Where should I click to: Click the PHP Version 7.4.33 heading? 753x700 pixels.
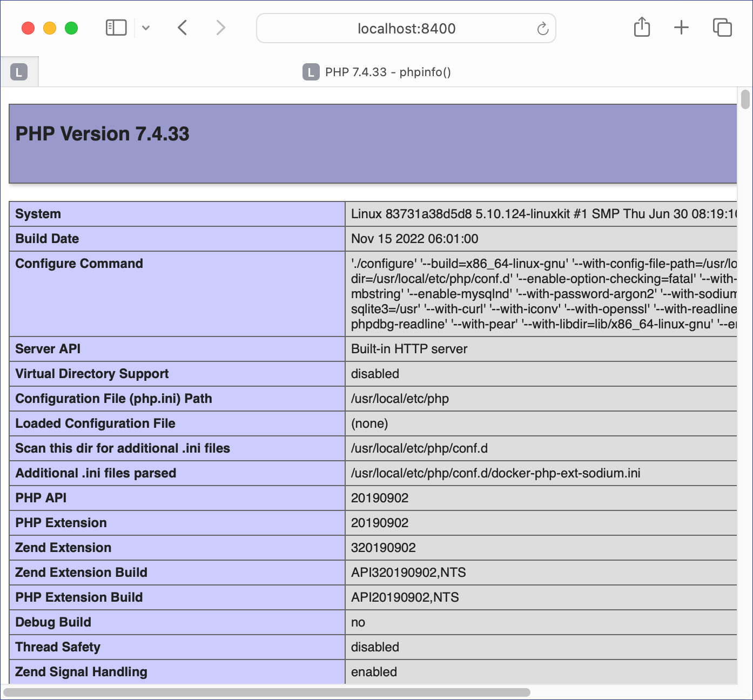(x=103, y=134)
